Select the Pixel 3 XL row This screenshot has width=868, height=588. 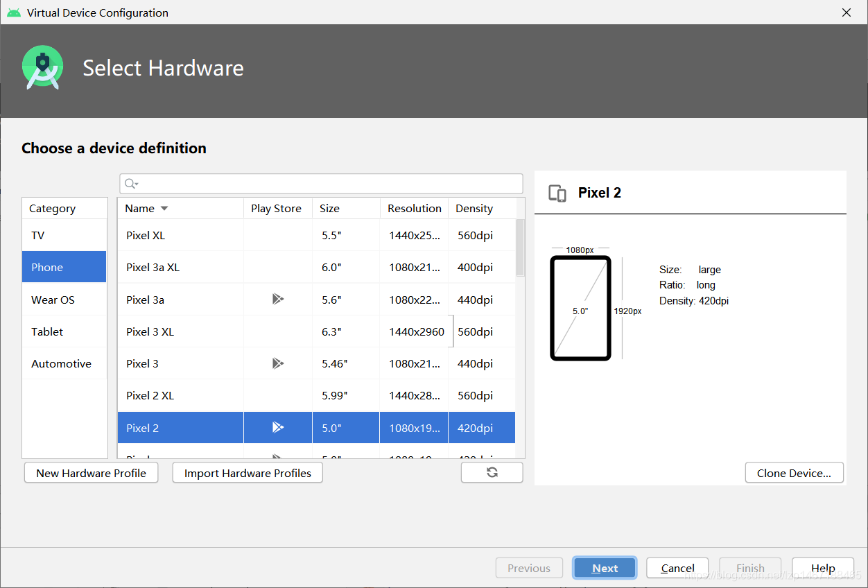click(x=316, y=331)
